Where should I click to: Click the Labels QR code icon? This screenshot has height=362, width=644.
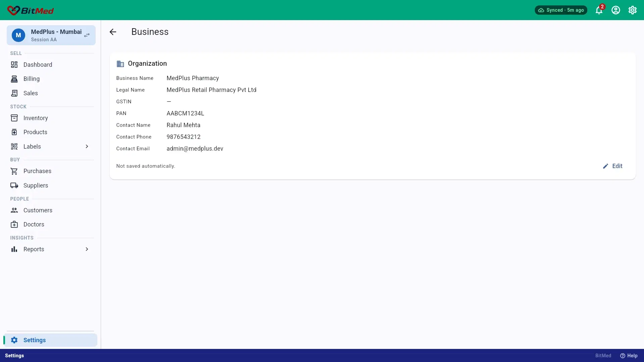click(x=14, y=147)
